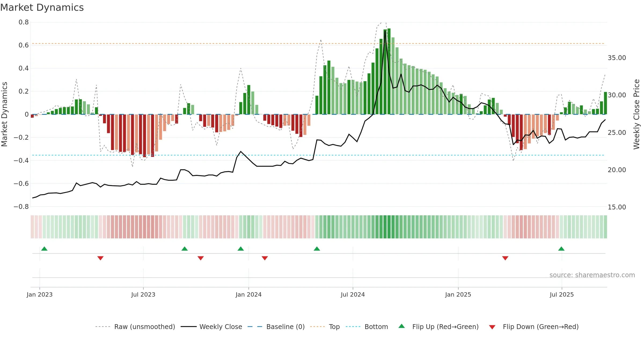Click the orange dashed Top threshold line
This screenshot has width=644, height=362.
[x=318, y=43]
